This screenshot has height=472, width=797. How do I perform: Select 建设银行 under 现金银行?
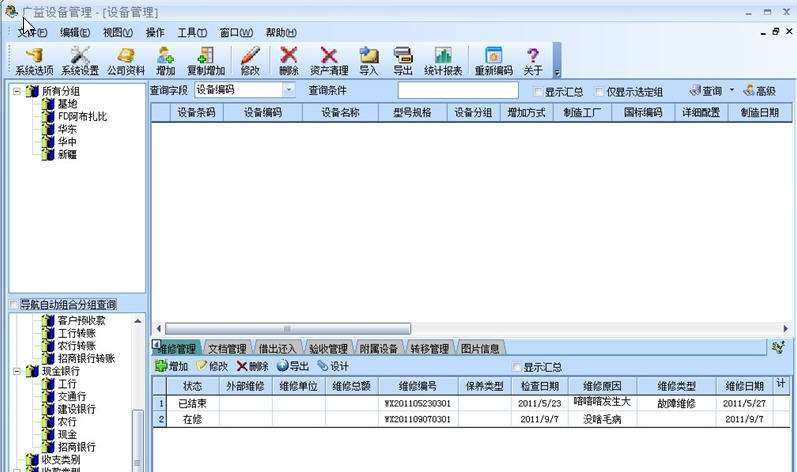(76, 409)
